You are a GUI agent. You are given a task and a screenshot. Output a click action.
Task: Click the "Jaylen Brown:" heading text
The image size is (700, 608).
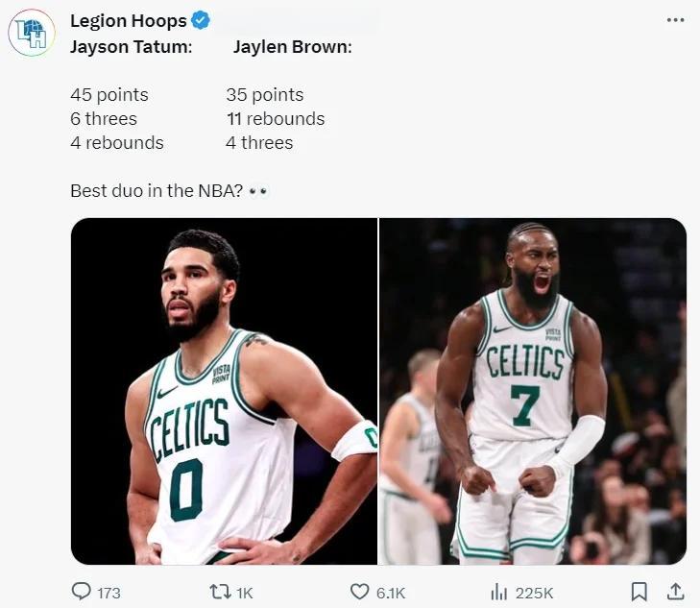292,46
